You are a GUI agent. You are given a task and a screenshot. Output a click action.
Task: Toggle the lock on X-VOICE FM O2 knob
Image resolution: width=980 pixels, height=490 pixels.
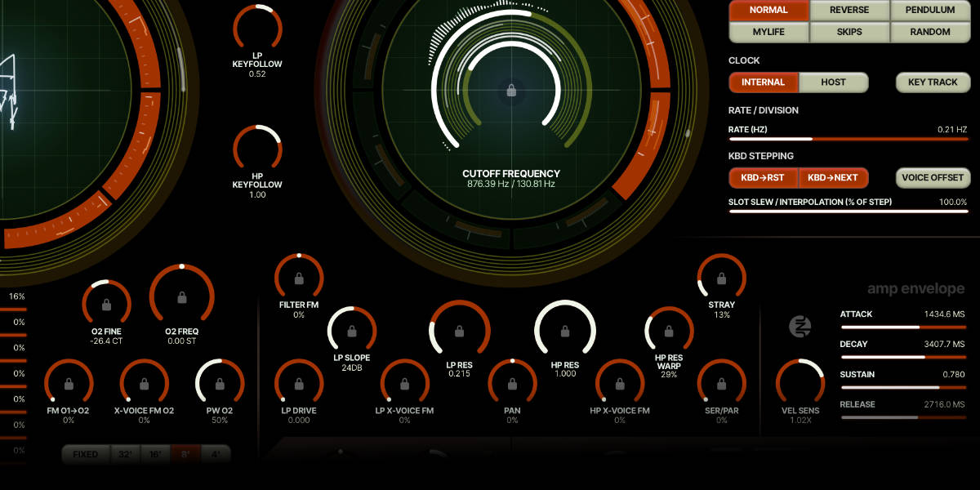click(144, 384)
